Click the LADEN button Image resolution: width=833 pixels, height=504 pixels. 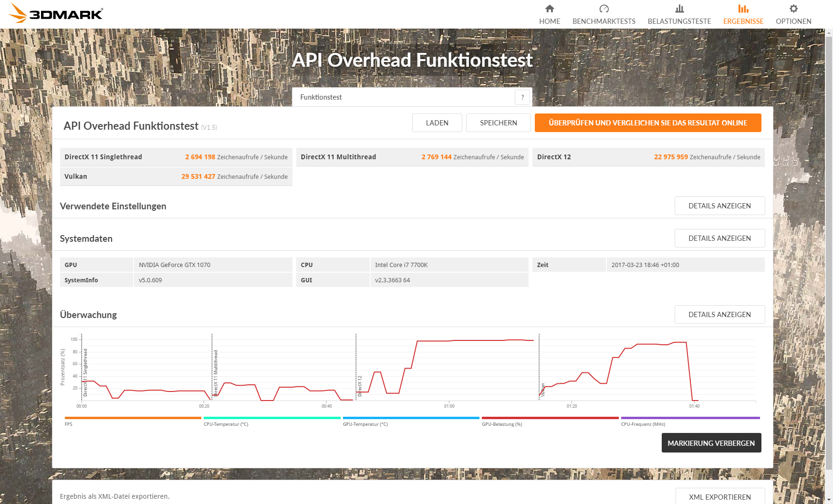pyautogui.click(x=437, y=123)
